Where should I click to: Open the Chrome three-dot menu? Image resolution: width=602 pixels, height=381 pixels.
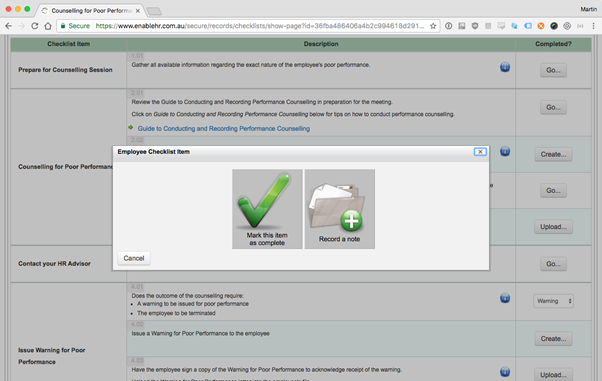[593, 26]
